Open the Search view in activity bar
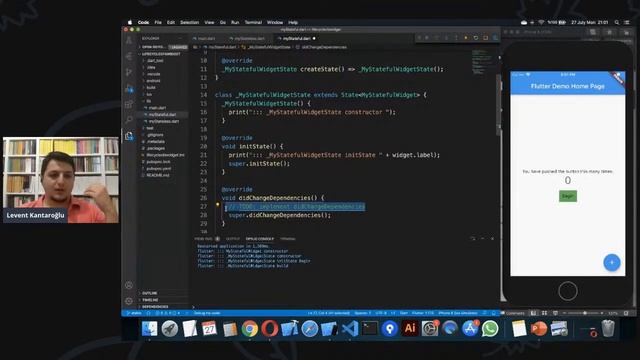The width and height of the screenshot is (640, 360). point(129,119)
